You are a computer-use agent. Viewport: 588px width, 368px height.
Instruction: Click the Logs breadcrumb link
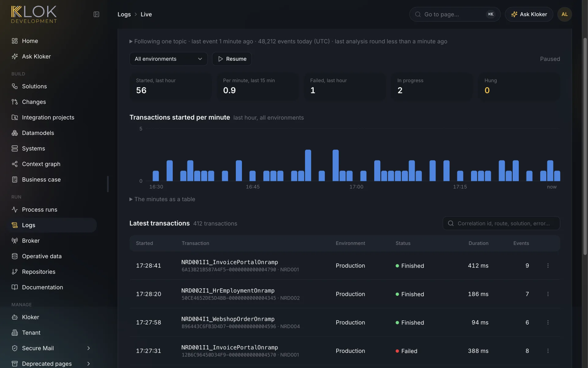click(x=124, y=14)
